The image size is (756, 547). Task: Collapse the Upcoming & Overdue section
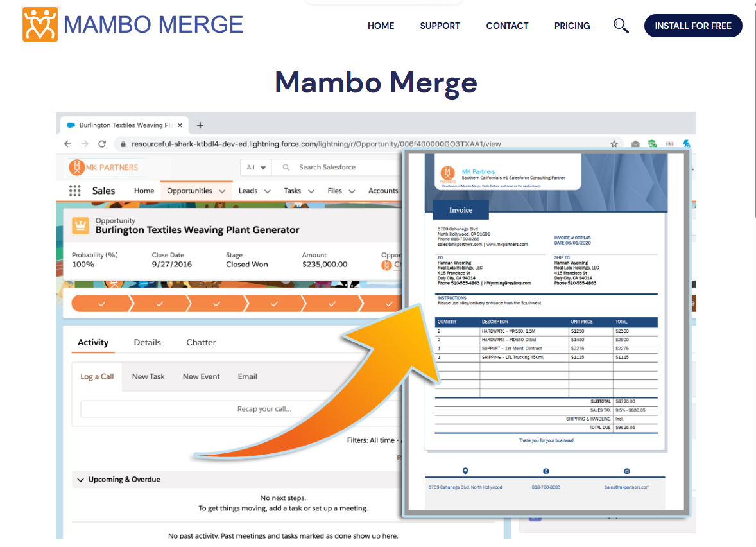coord(80,480)
